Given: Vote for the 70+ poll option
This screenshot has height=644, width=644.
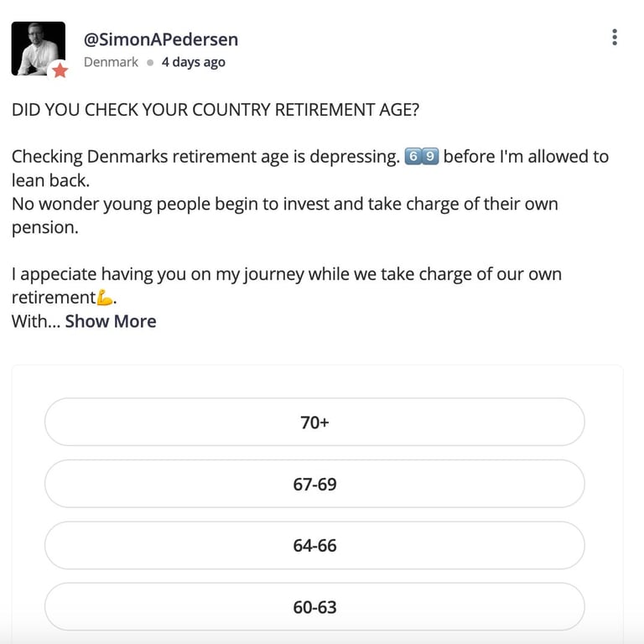Looking at the screenshot, I should click(x=314, y=423).
